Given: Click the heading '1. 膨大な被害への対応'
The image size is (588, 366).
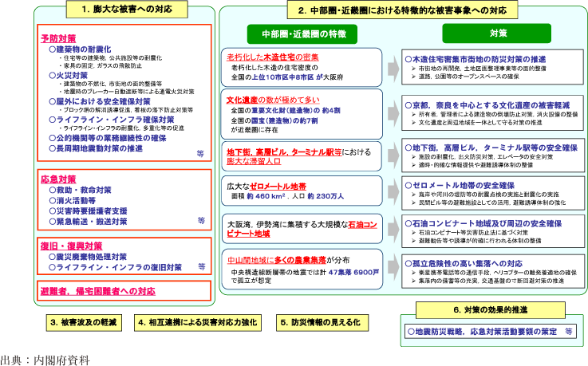Looking at the screenshot, I should pyautogui.click(x=127, y=9).
